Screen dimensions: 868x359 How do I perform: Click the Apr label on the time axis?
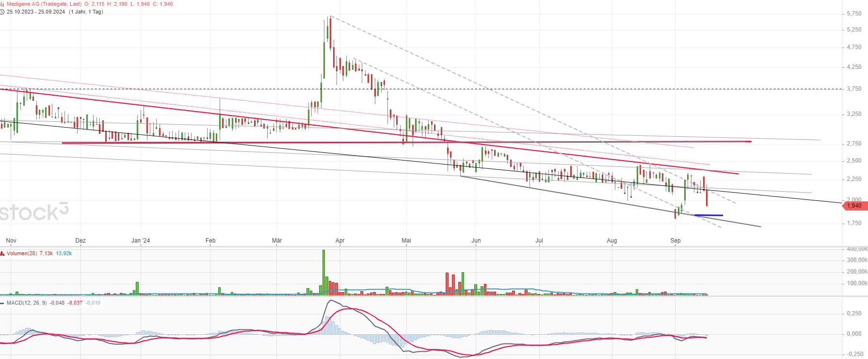(340, 241)
